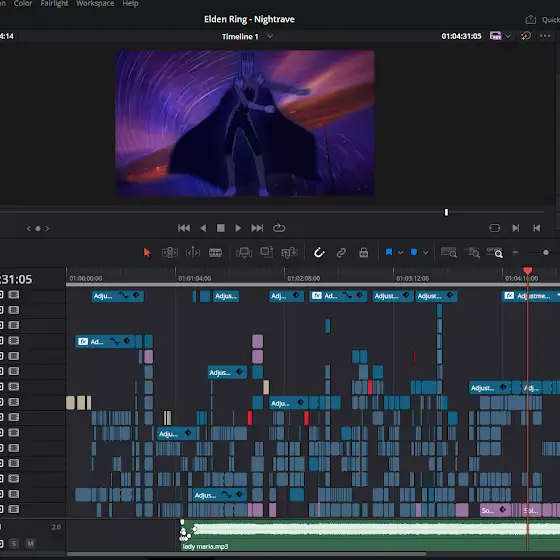Click the Quick Export icon

coord(531,19)
